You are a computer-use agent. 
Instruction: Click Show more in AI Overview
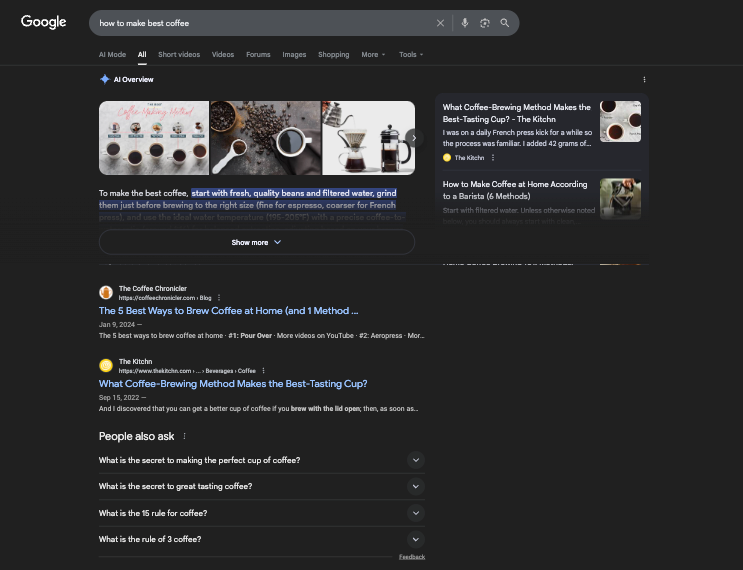[x=256, y=242]
